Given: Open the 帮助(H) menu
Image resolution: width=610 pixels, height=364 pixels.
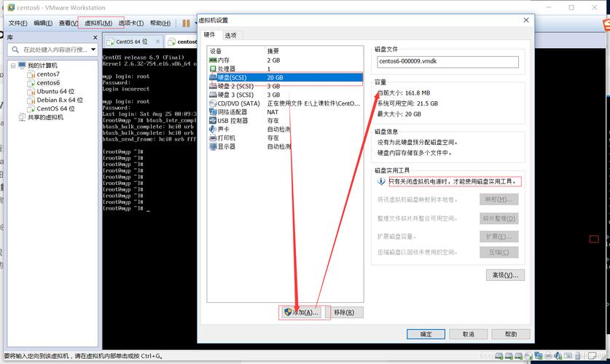Looking at the screenshot, I should click(x=160, y=23).
